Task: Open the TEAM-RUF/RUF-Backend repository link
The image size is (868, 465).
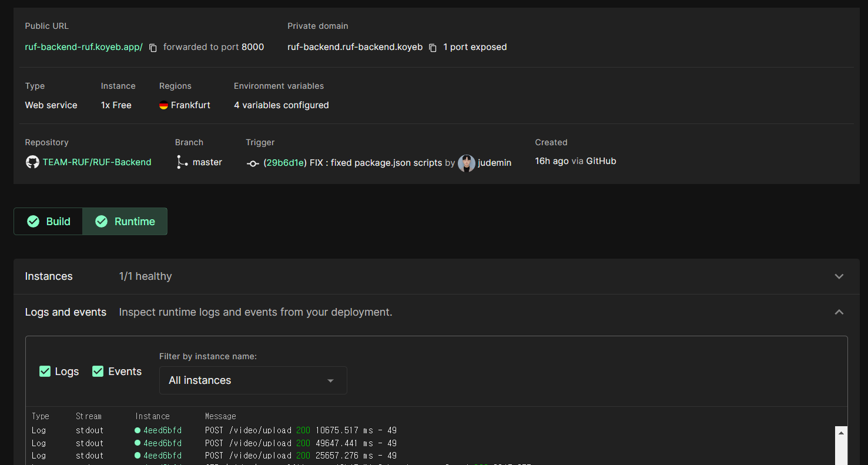Action: pyautogui.click(x=97, y=162)
